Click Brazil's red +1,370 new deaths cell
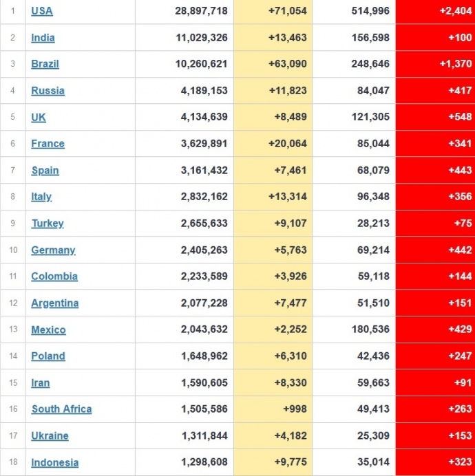475x476 pixels. (x=435, y=64)
